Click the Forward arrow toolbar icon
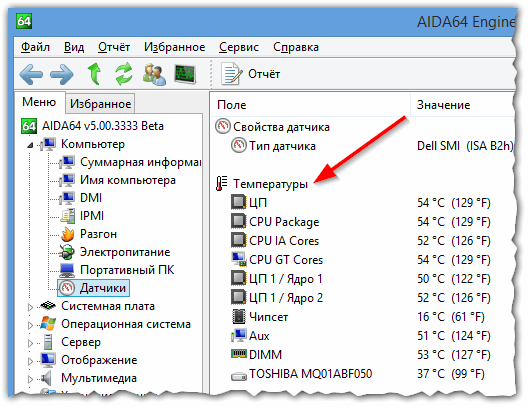 [62, 74]
